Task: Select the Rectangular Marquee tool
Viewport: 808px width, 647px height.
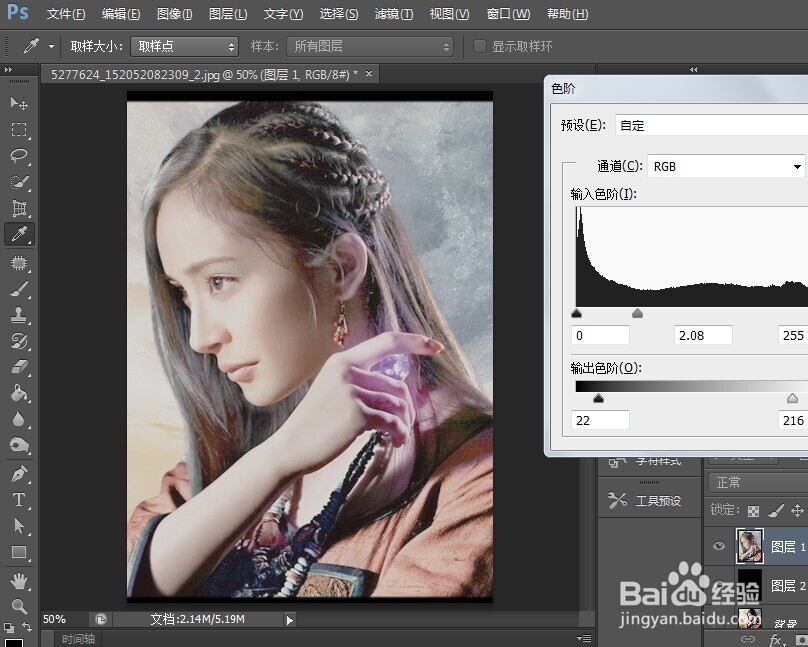Action: tap(19, 129)
